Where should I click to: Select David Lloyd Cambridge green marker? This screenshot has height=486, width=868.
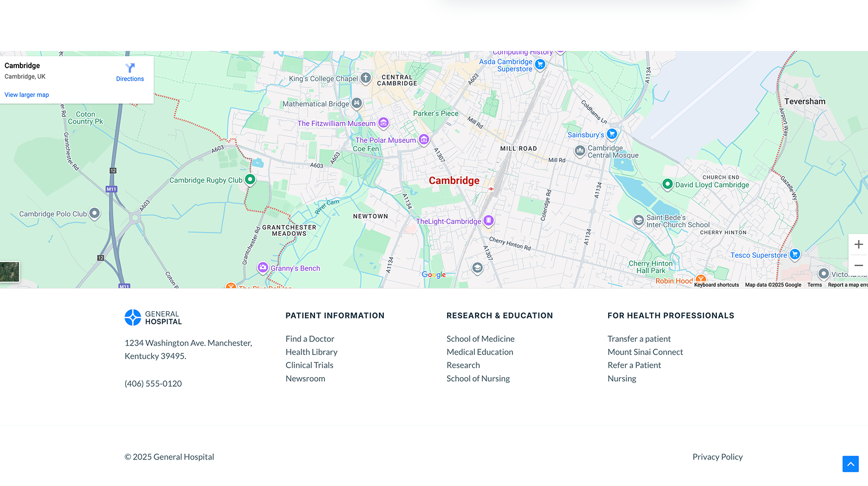(667, 184)
